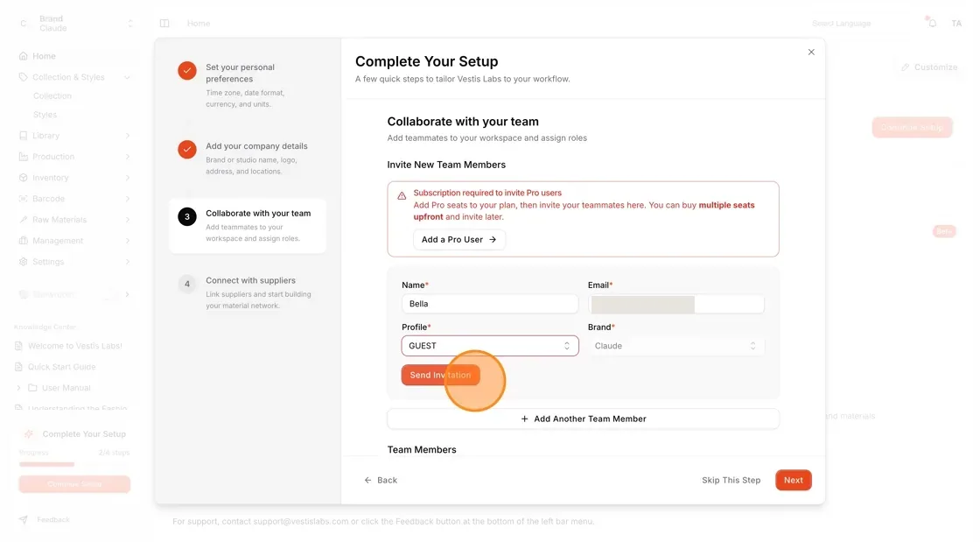The width and height of the screenshot is (980, 542).
Task: Click the Home icon in the sidebar
Action: (23, 56)
